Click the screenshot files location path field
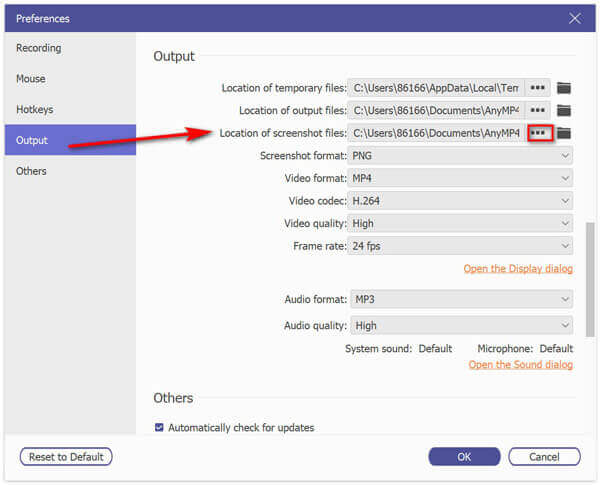Image resolution: width=600 pixels, height=485 pixels. [x=435, y=133]
